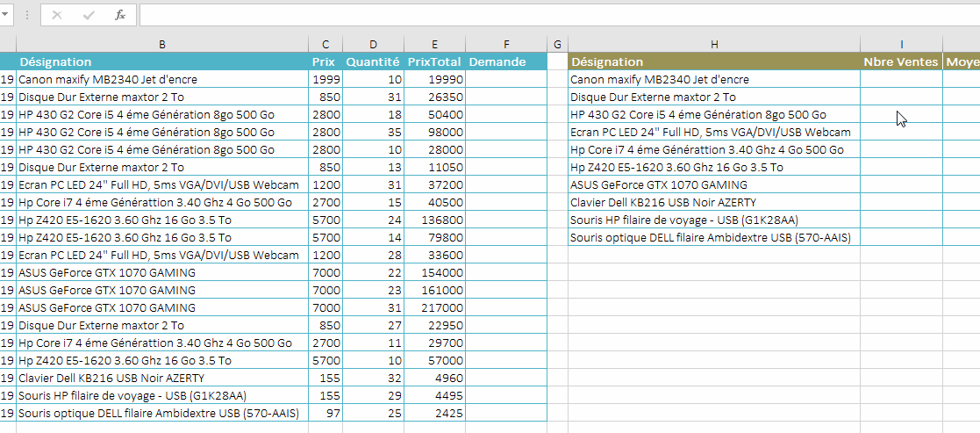980x433 pixels.
Task: Select Souris HP filaire cell in column H
Action: click(x=714, y=220)
